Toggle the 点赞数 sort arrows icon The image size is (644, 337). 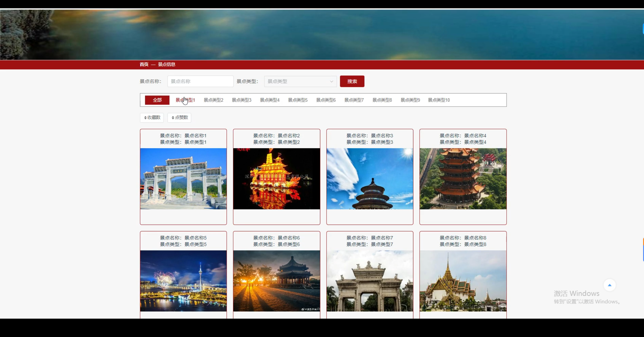point(173,117)
